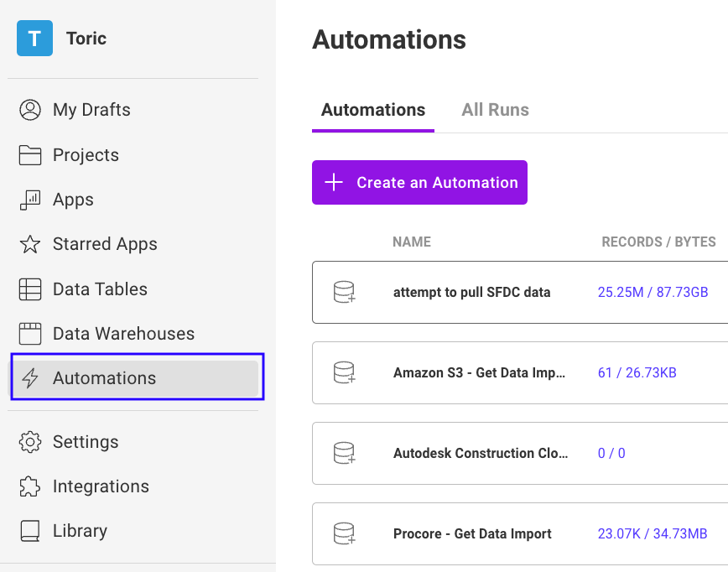Click the Automations page heading
This screenshot has height=572, width=728.
(389, 39)
